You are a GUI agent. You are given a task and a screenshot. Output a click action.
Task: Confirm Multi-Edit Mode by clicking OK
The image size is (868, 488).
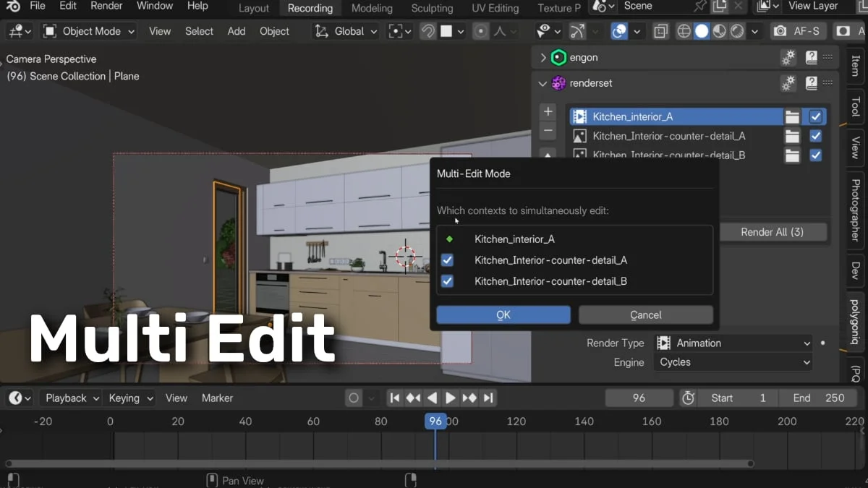(503, 314)
